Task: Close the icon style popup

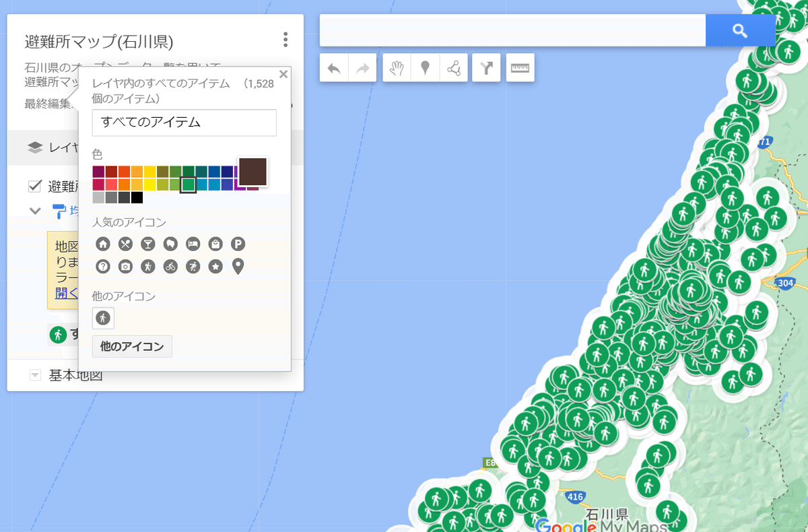Action: tap(283, 75)
